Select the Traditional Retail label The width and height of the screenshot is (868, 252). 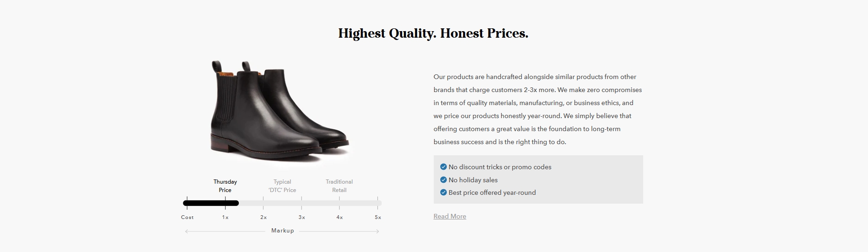339,186
